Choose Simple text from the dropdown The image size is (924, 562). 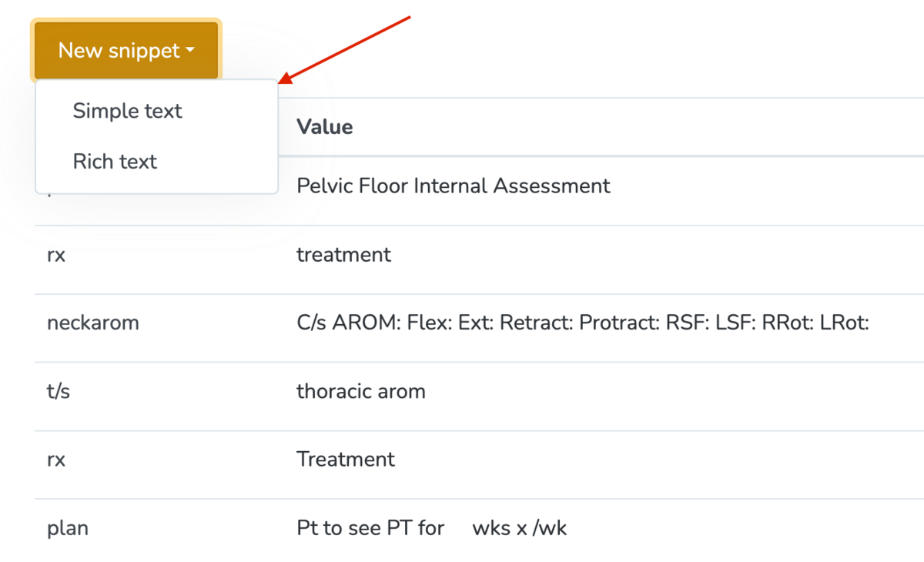pyautogui.click(x=127, y=111)
